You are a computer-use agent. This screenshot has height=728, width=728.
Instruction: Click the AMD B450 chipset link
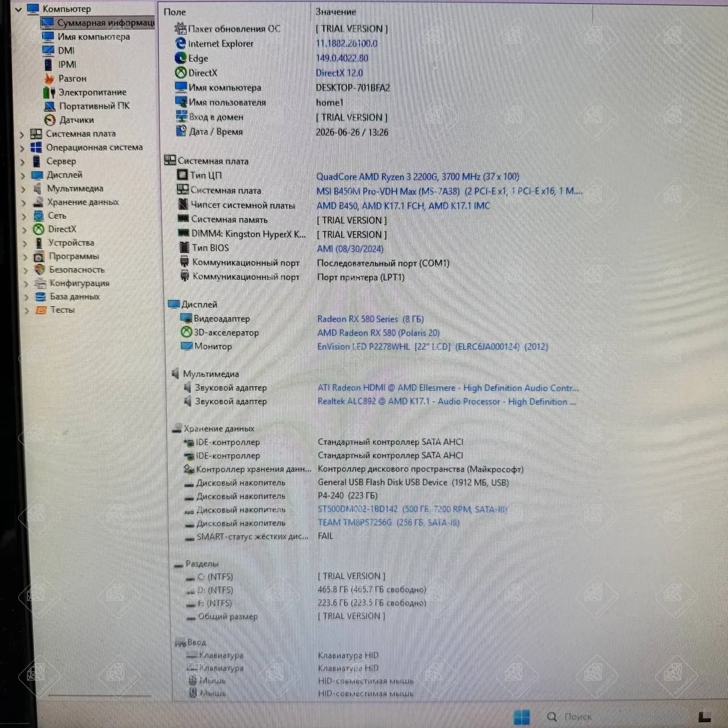click(x=403, y=206)
